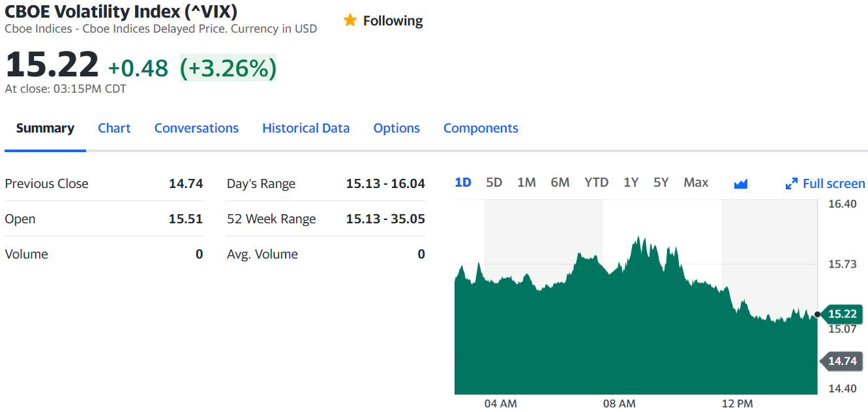Choose the 6M chart range

(560, 183)
